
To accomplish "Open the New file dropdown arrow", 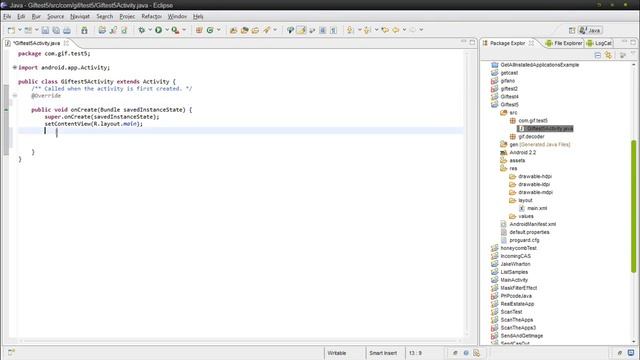I will [x=20, y=30].
